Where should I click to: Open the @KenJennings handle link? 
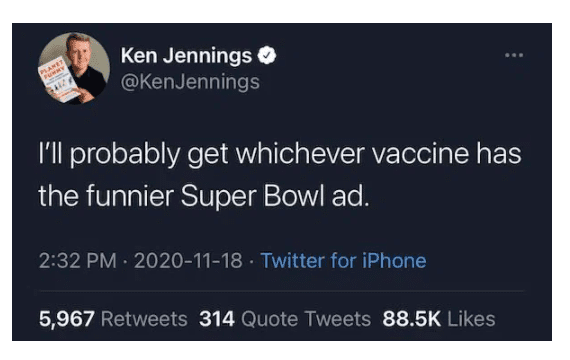[x=190, y=82]
